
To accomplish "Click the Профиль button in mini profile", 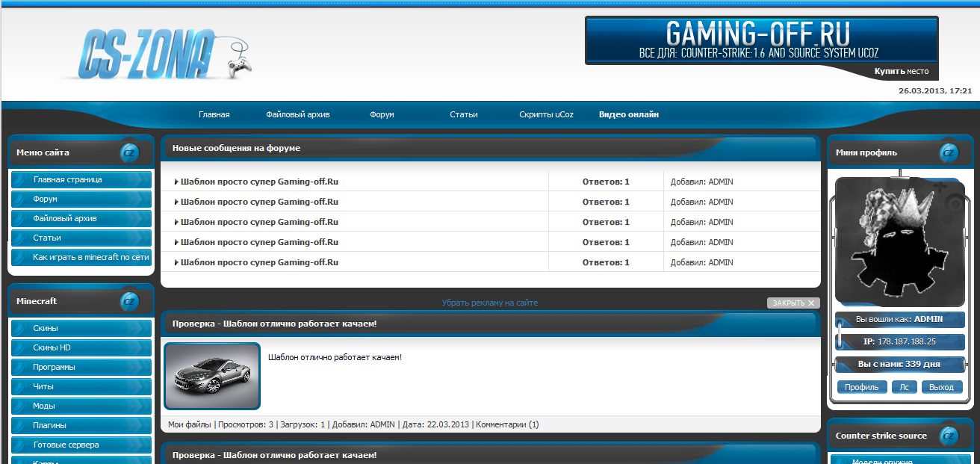I will pos(862,387).
